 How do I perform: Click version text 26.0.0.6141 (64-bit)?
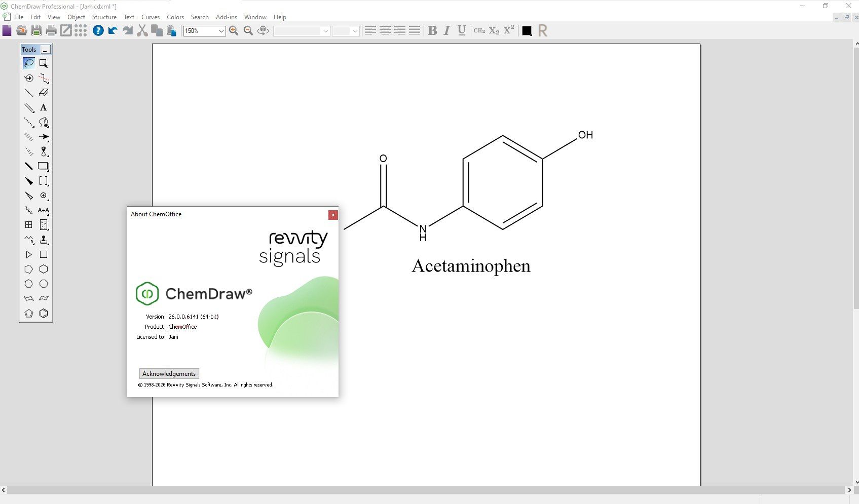(193, 317)
